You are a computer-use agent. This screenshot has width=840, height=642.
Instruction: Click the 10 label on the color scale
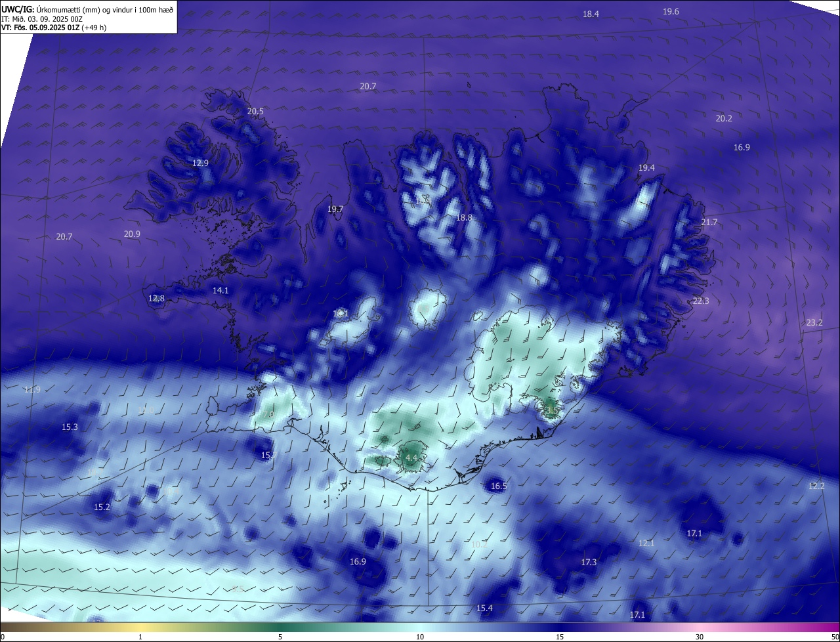(x=420, y=637)
